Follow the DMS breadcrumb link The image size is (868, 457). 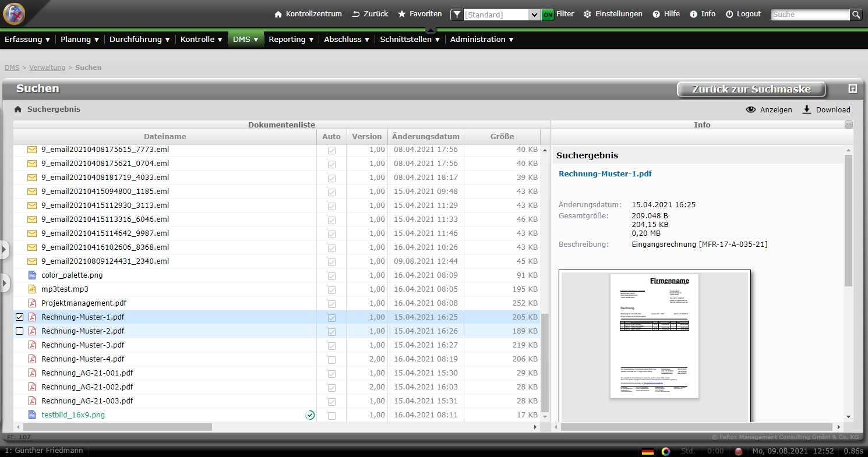click(x=12, y=68)
